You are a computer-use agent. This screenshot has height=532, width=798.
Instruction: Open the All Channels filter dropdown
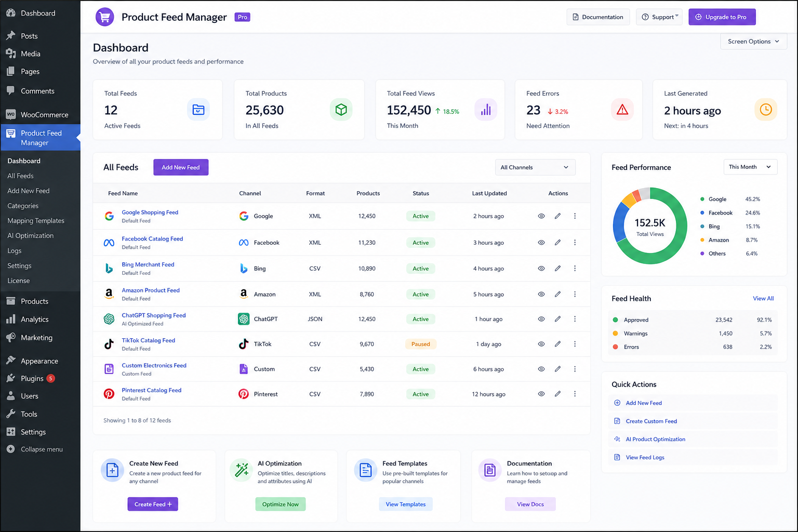[x=535, y=167]
